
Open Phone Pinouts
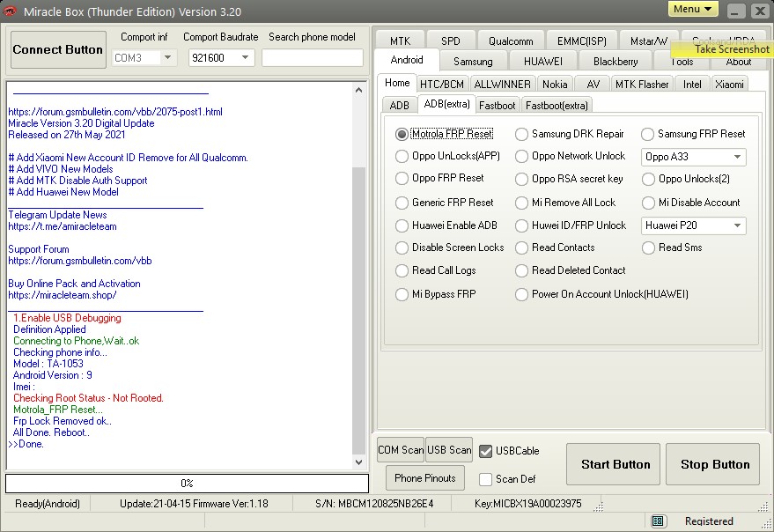(425, 478)
